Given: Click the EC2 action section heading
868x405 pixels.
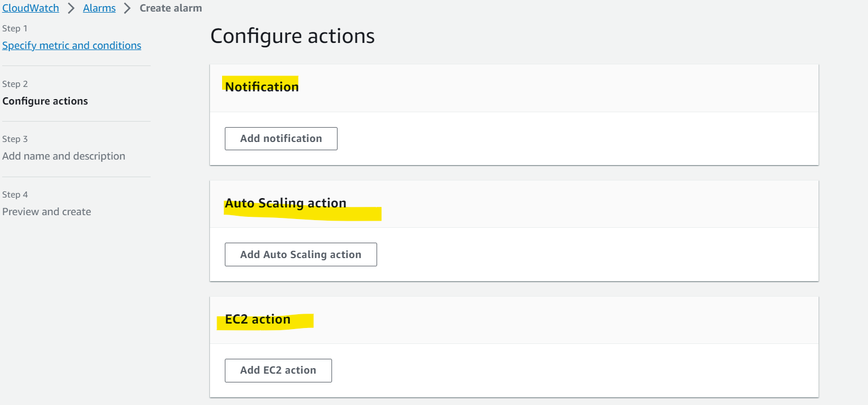Looking at the screenshot, I should [x=258, y=319].
